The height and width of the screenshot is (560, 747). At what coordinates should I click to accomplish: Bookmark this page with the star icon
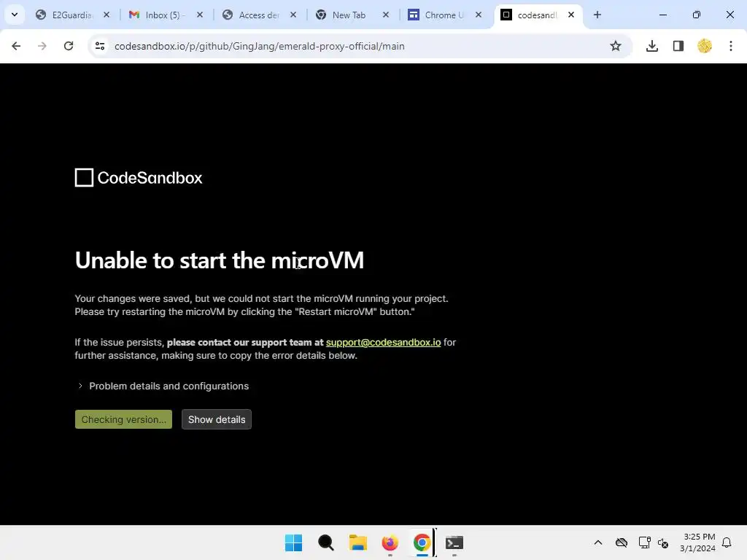[616, 46]
